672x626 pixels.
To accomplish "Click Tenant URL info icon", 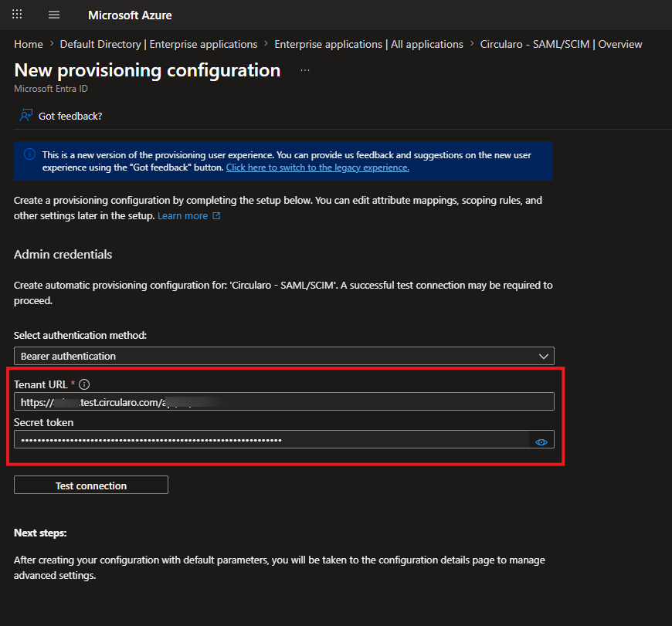I will point(84,384).
